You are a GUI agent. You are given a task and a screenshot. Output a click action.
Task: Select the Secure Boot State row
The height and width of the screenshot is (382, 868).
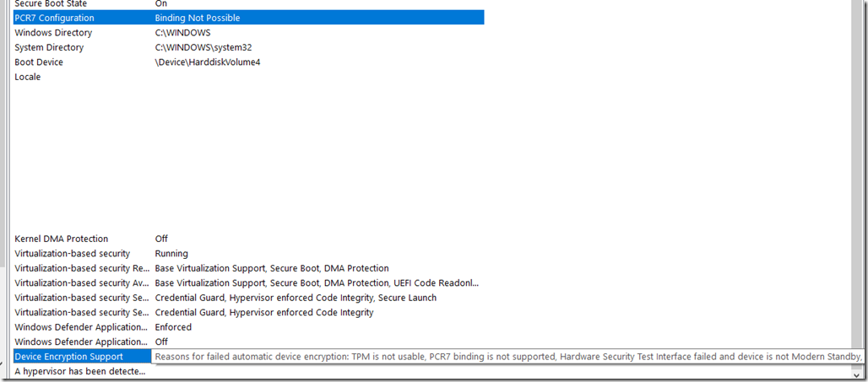tap(51, 4)
